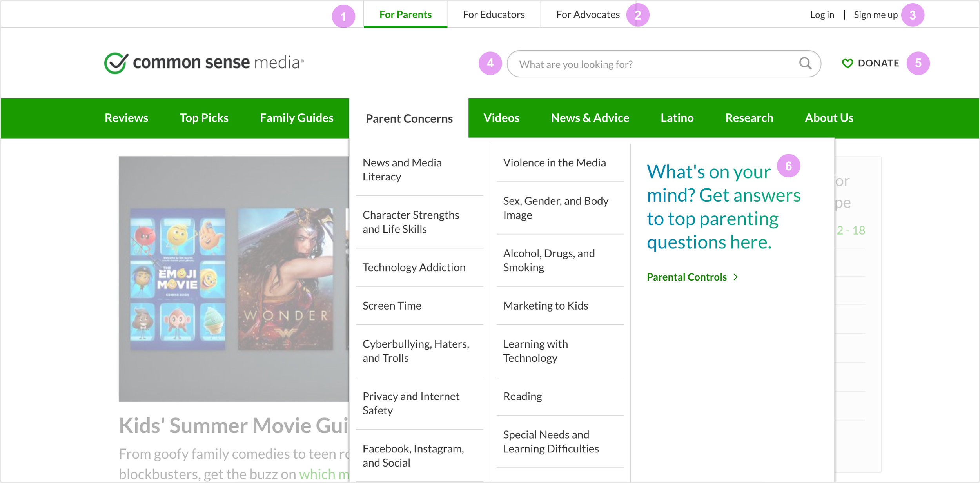
Task: Focus the 'What are you looking for?' search field
Action: pos(664,64)
